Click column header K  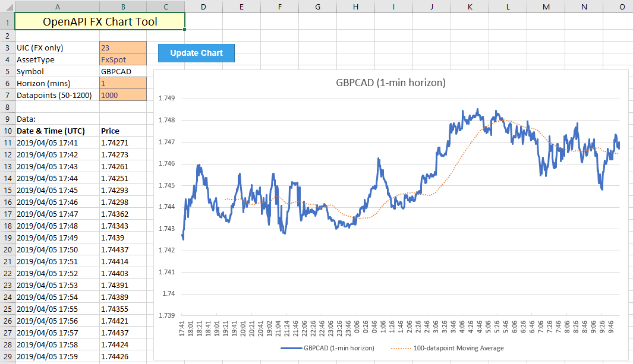pos(470,7)
